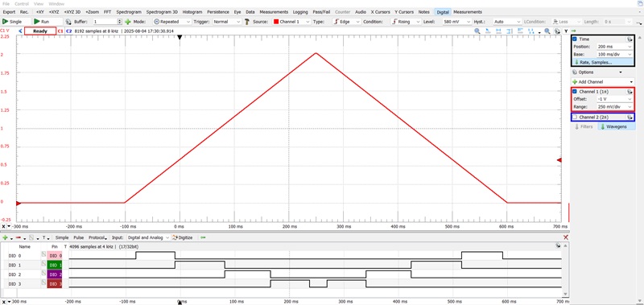Image resolution: width=644 pixels, height=305 pixels.
Task: Open the Base dropdown showing 100 ms/div
Action: point(615,54)
